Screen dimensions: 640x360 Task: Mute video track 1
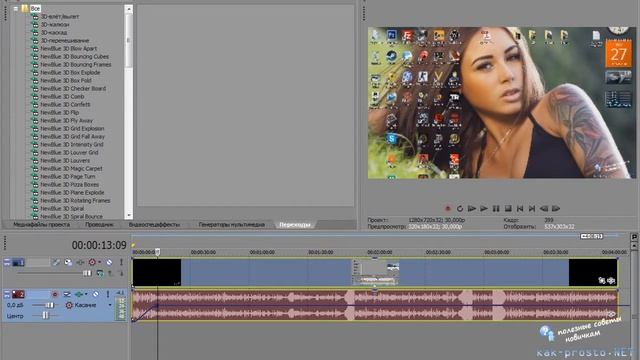(109, 262)
